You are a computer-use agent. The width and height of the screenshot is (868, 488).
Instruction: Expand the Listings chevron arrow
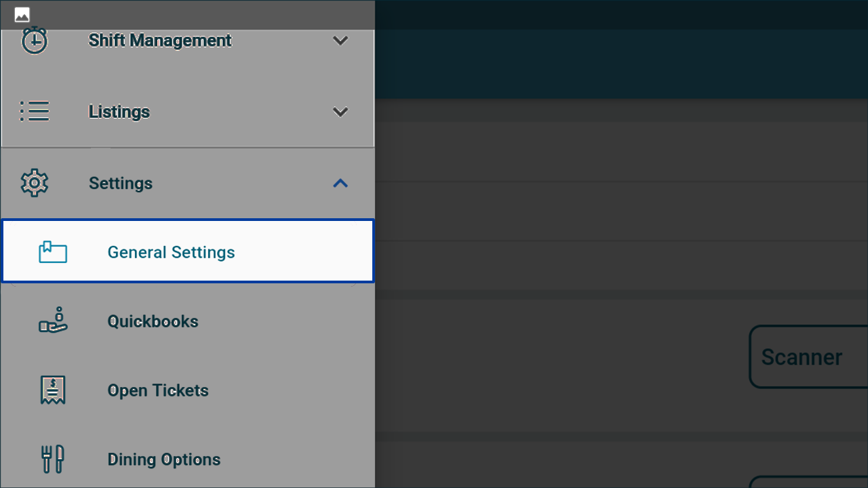(x=340, y=112)
